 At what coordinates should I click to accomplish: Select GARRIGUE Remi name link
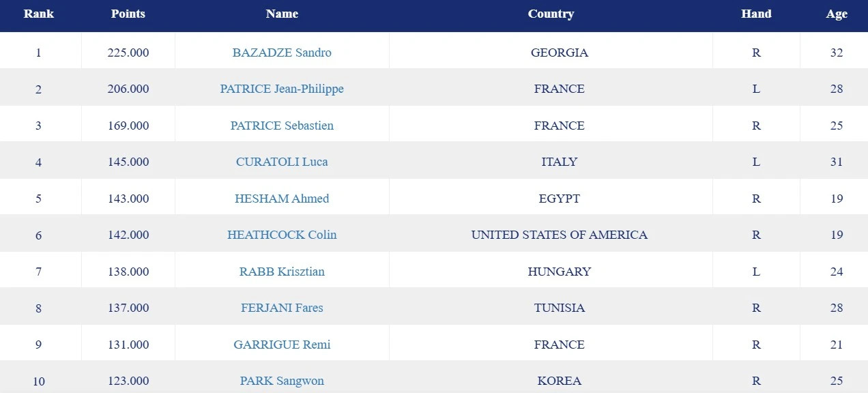282,345
